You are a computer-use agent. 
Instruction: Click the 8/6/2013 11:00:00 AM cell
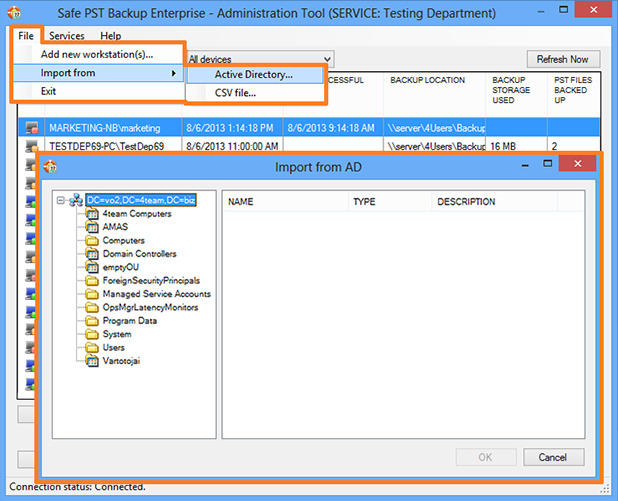232,146
